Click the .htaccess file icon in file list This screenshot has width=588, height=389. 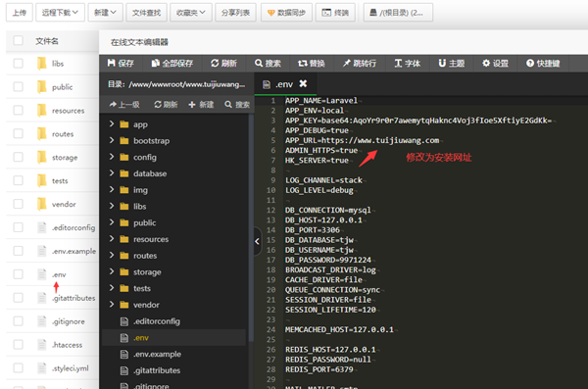pos(41,345)
